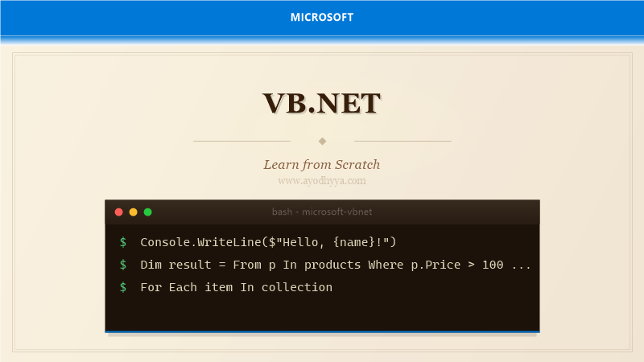
Task: Click the MICROSOFT header title
Action: pyautogui.click(x=322, y=17)
